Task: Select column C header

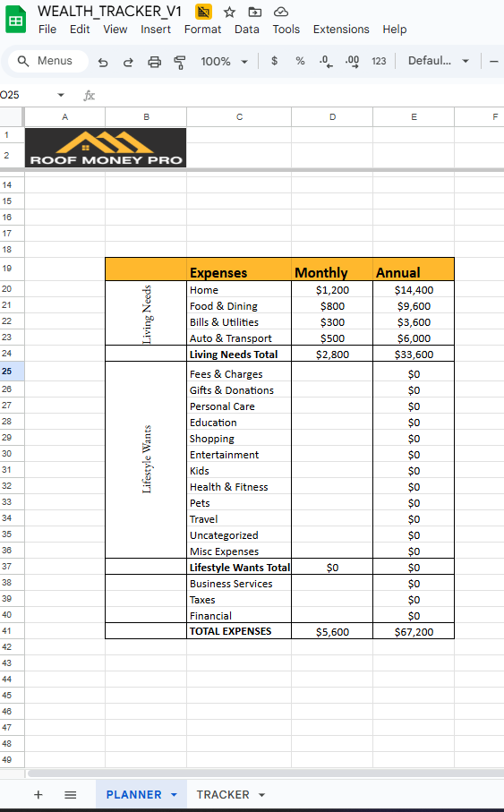Action: pyautogui.click(x=239, y=117)
